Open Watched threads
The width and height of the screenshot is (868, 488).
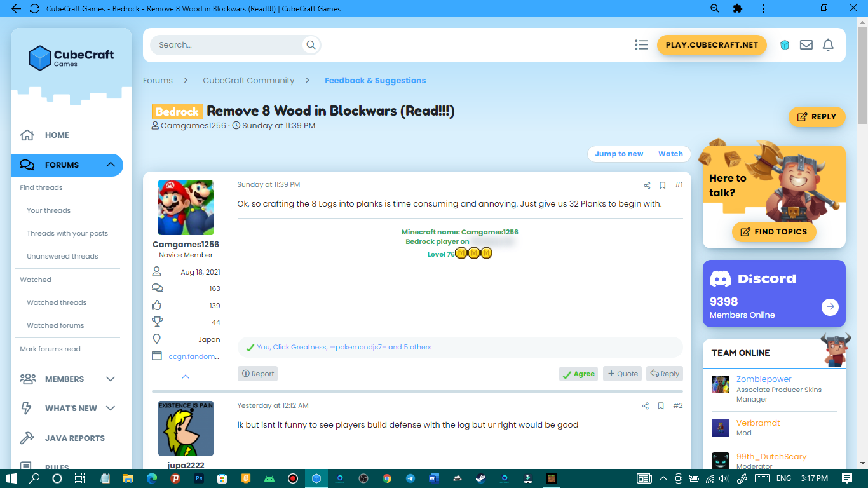tap(57, 302)
